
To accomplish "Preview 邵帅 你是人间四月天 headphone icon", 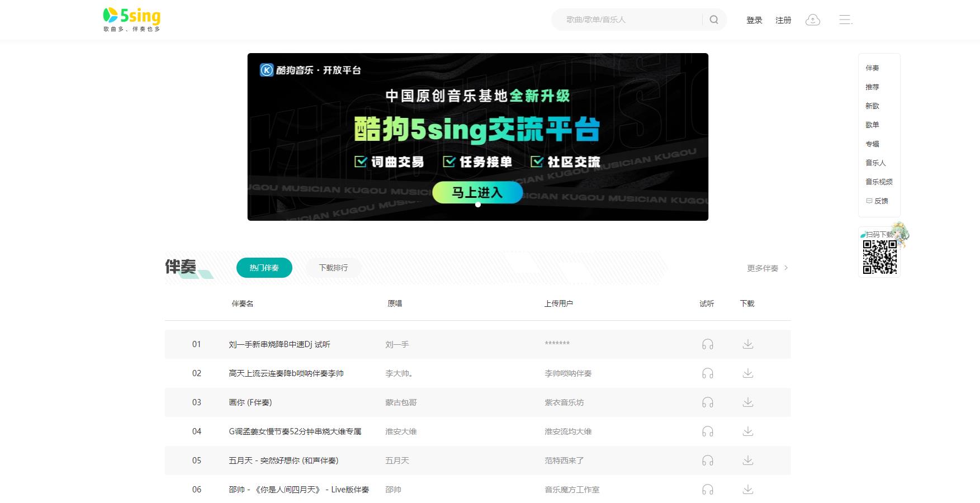I will coord(708,490).
